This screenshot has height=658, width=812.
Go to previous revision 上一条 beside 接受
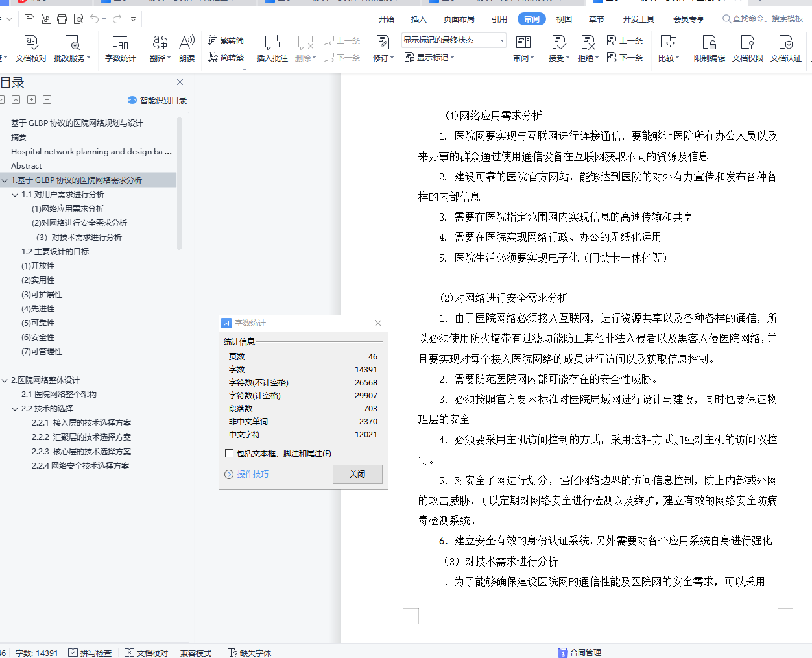pos(625,40)
